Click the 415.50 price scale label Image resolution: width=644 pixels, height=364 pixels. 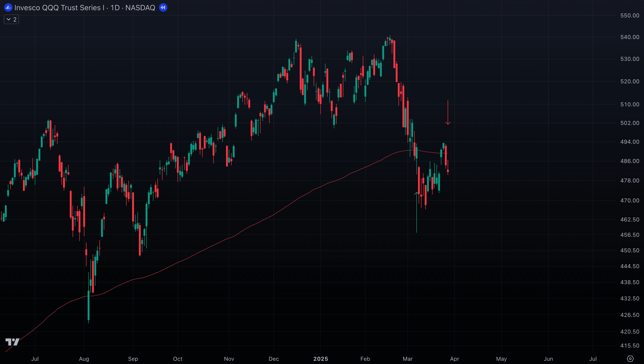(629, 345)
